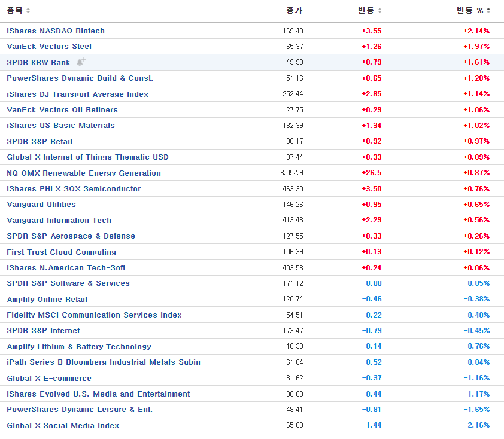
Task: Open Global X E-commerce link
Action: coord(49,379)
